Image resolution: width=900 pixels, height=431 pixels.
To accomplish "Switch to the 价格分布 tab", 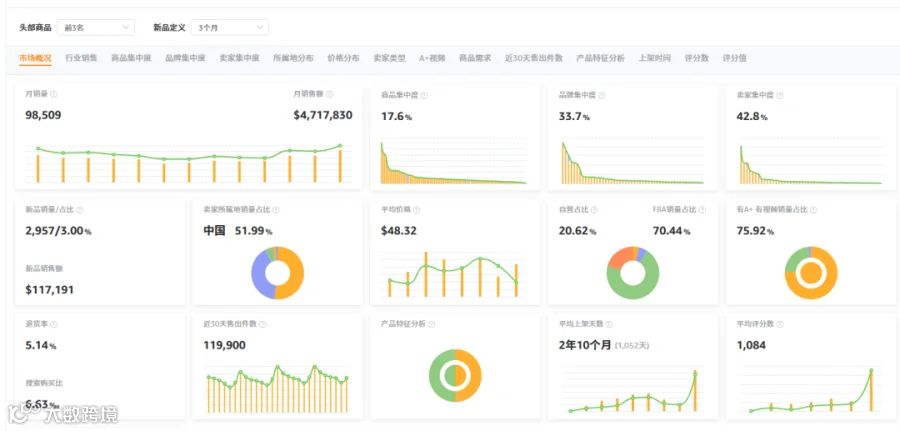I will (343, 58).
